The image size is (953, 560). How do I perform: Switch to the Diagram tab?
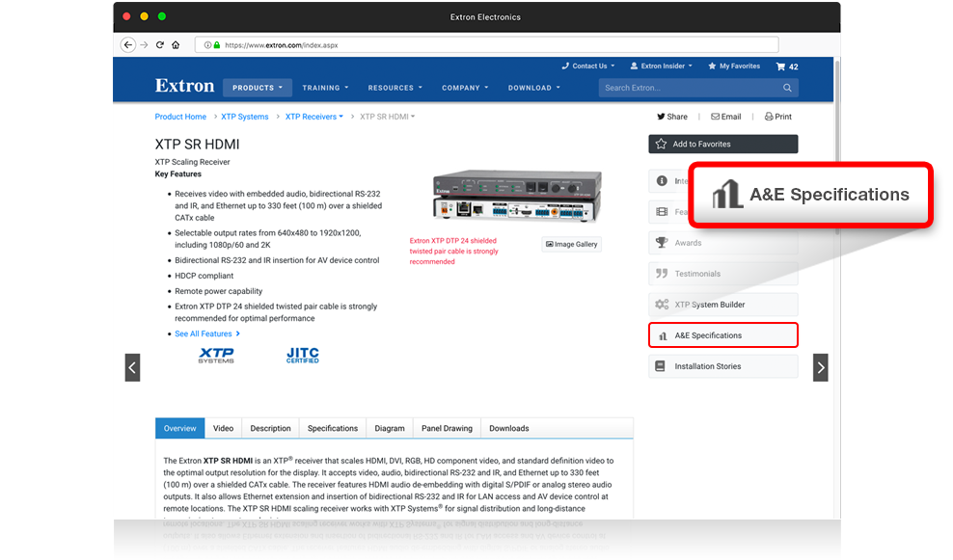point(390,428)
